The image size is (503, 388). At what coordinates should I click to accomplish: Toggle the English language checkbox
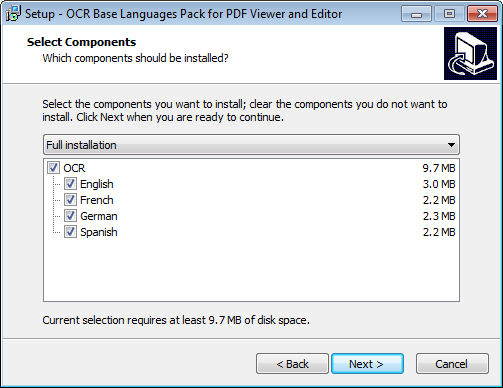click(x=70, y=184)
